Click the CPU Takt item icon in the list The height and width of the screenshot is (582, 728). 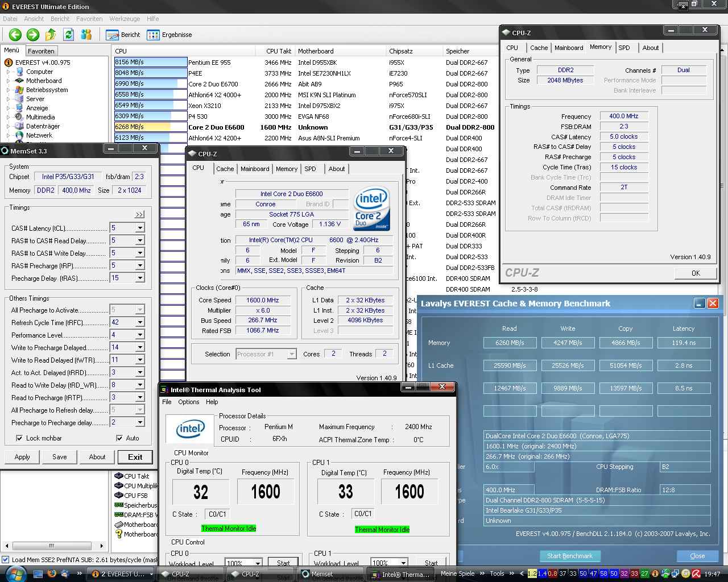[119, 476]
